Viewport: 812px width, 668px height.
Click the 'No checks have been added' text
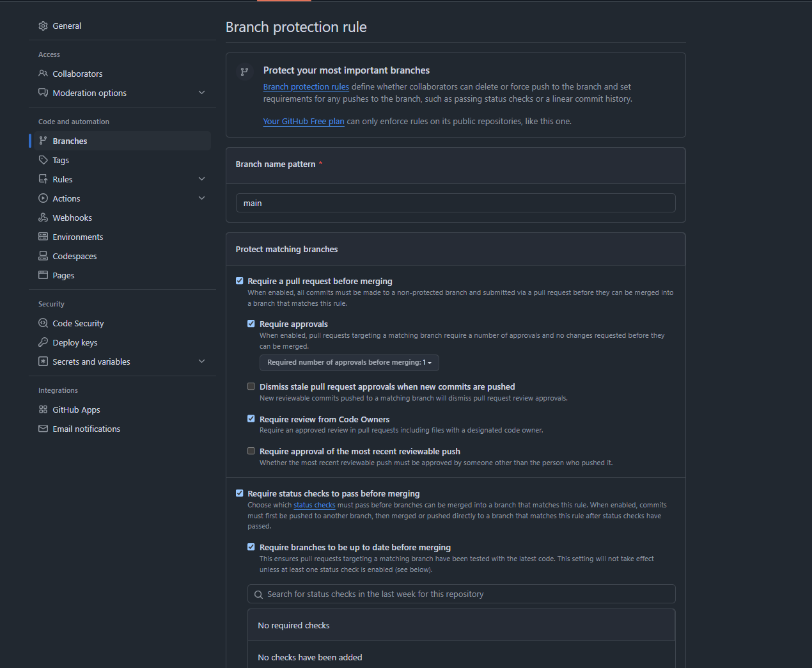tap(309, 658)
